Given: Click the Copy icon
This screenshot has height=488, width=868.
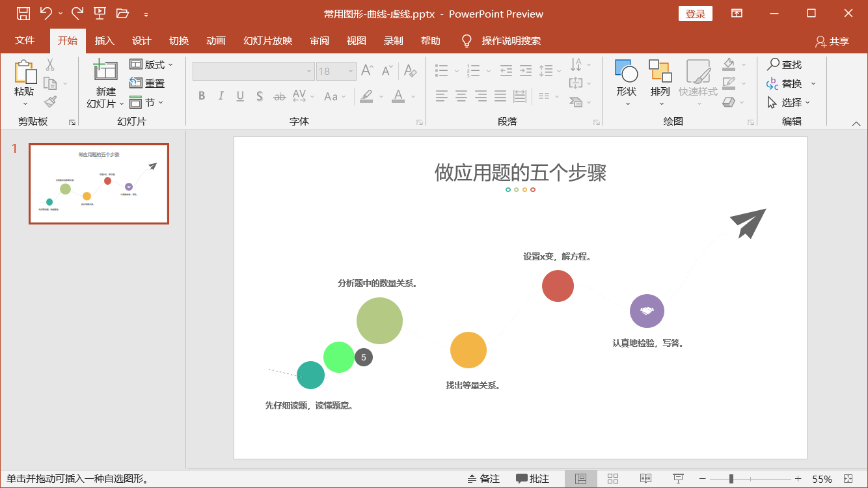Looking at the screenshot, I should [50, 83].
